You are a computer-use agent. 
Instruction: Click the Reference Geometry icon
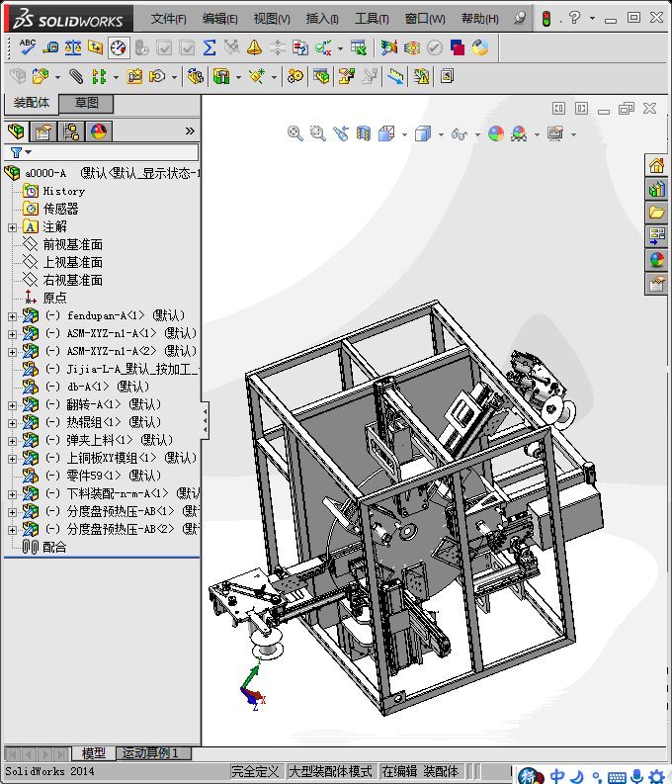[257, 76]
